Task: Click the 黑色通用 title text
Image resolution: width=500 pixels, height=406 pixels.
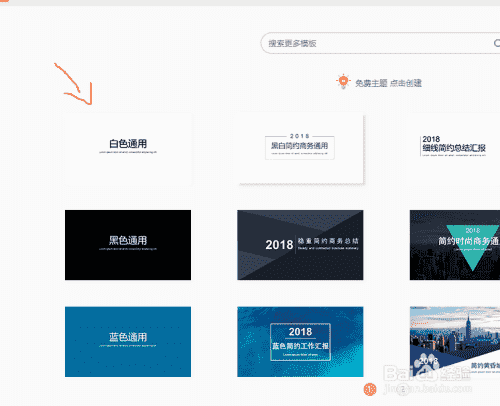Action: [x=128, y=240]
